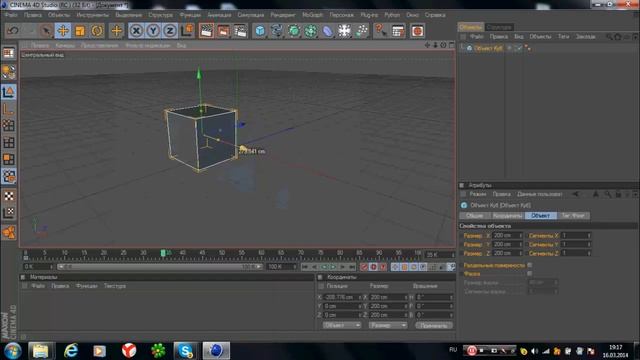The height and width of the screenshot is (360, 640).
Task: Switch to the Объект tab in Attributes
Action: pyautogui.click(x=540, y=216)
